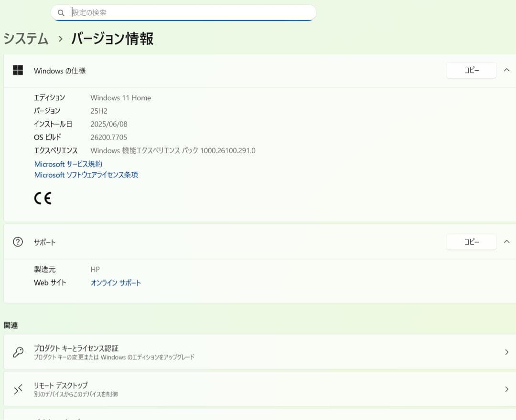Click the Windows logo icon beside Windows の仕様
This screenshot has width=516, height=420.
(18, 70)
